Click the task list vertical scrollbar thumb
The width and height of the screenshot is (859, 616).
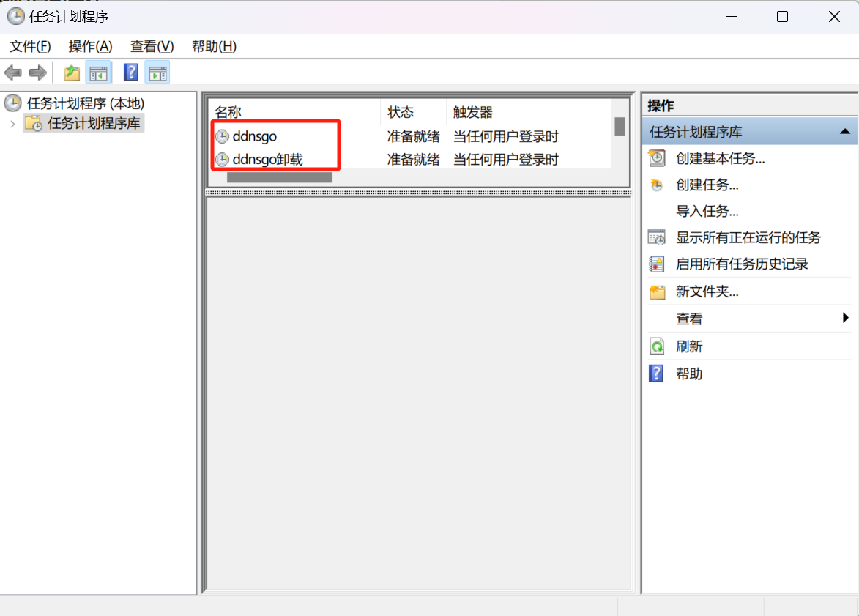click(x=620, y=127)
